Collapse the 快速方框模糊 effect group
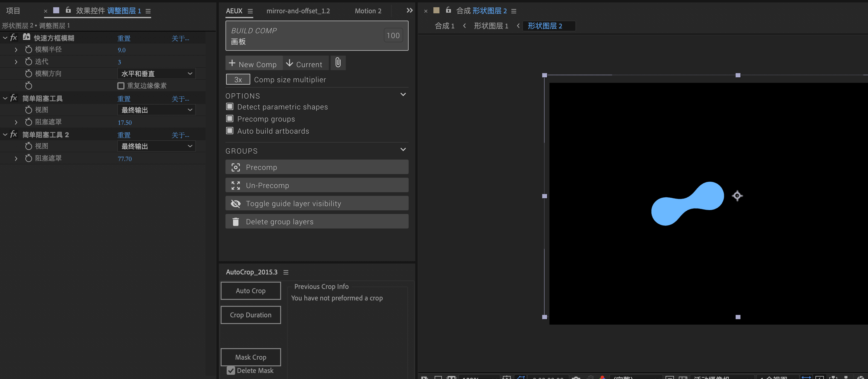Image resolution: width=868 pixels, height=379 pixels. [x=5, y=38]
